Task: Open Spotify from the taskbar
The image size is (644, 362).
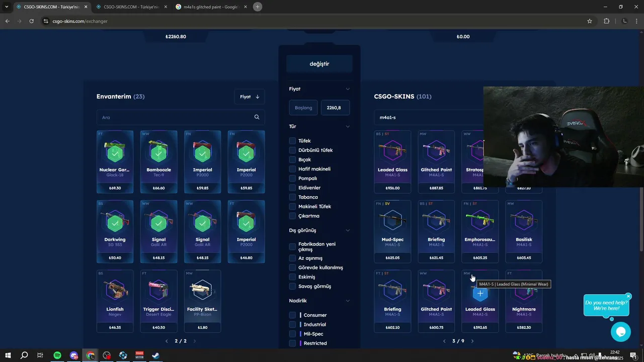Action: click(x=57, y=355)
